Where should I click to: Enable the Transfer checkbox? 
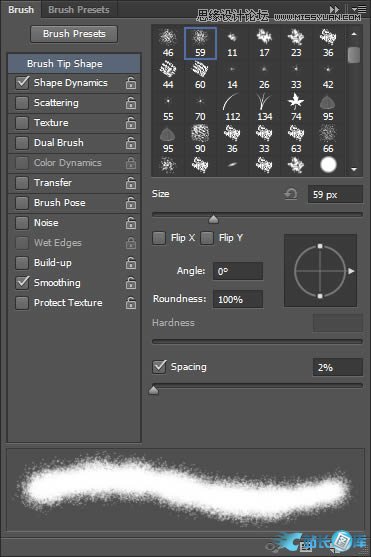click(x=22, y=183)
